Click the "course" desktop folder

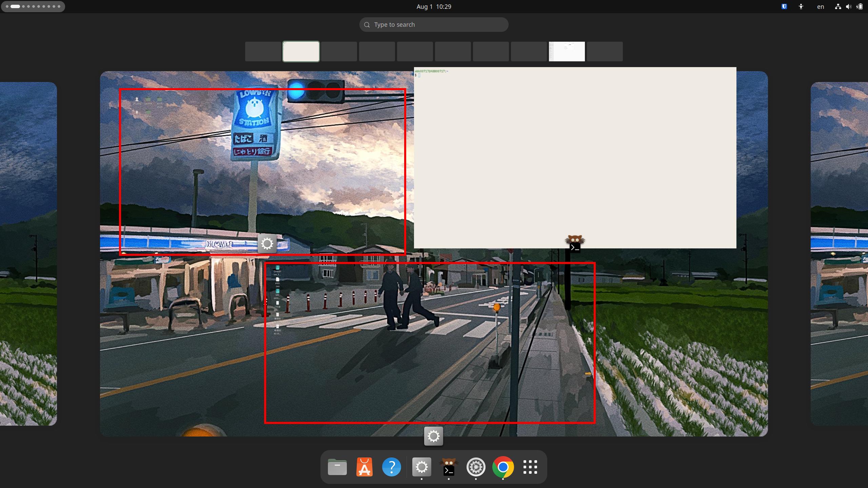pyautogui.click(x=148, y=101)
